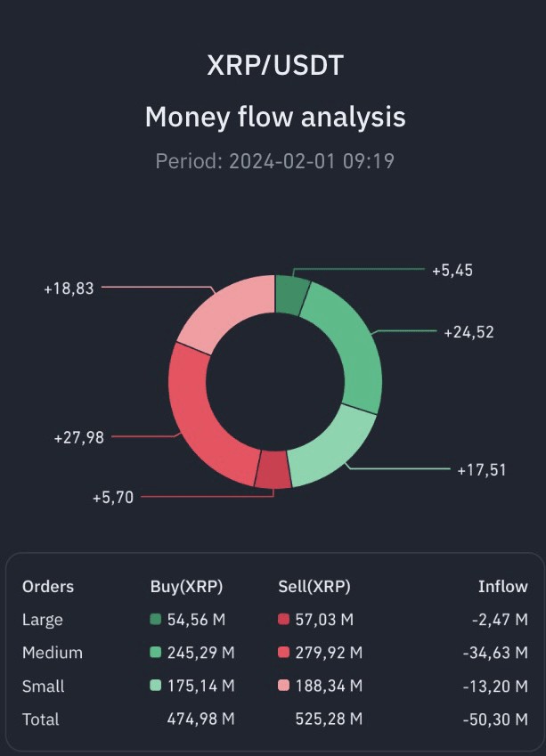Select the Total row label
The height and width of the screenshot is (756, 546).
pos(41,719)
